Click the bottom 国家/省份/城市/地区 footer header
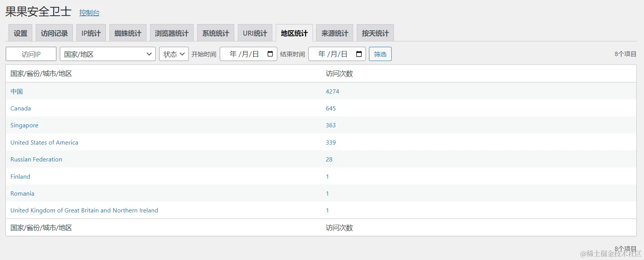The width and height of the screenshot is (644, 260). tap(41, 228)
